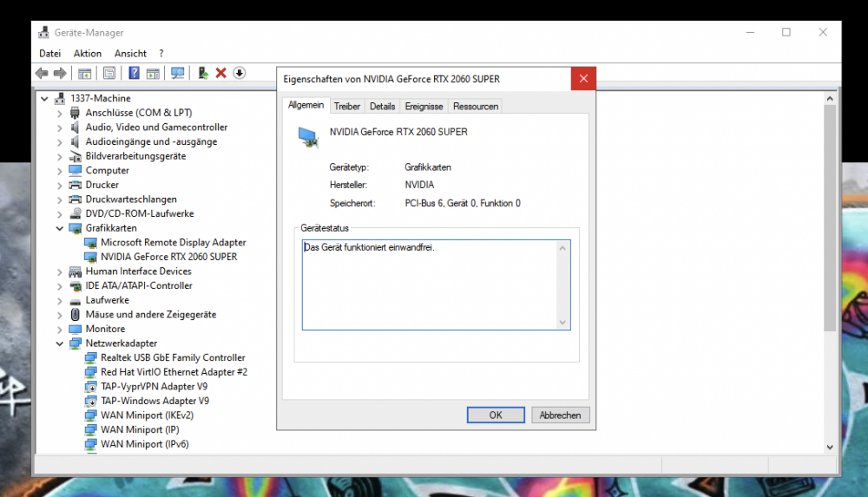Expand the Monitore node
The width and height of the screenshot is (868, 497).
(x=59, y=329)
